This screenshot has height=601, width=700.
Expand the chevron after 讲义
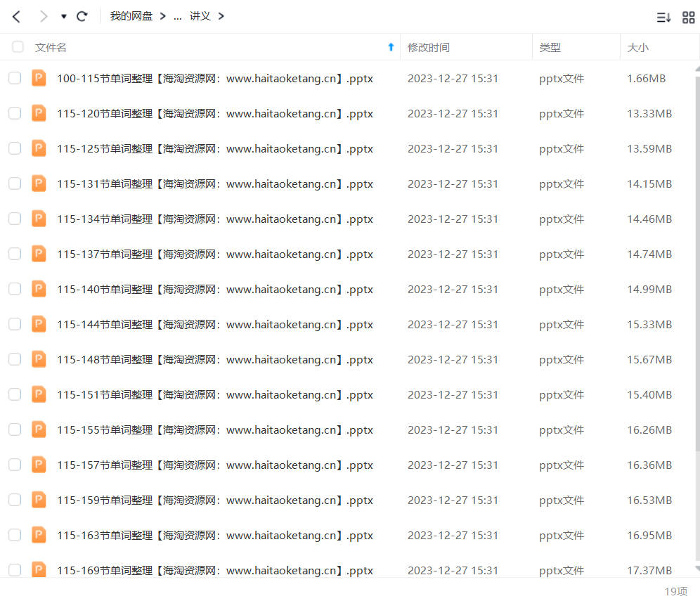221,16
